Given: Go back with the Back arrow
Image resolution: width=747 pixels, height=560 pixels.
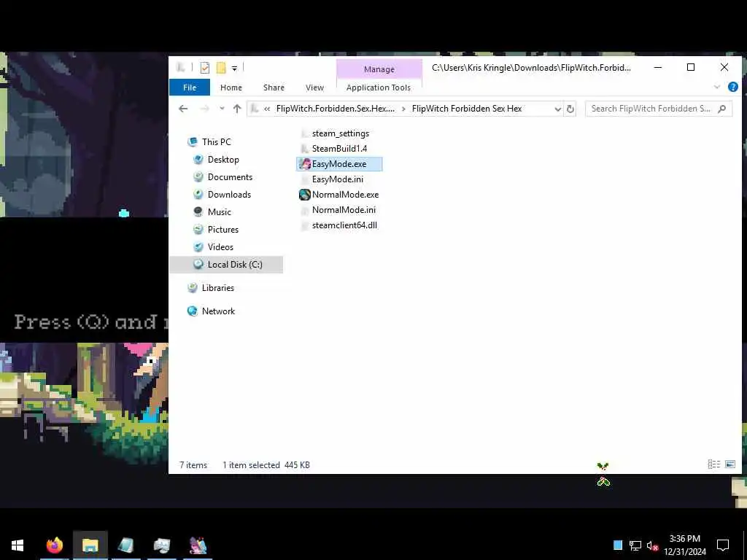Looking at the screenshot, I should [x=183, y=109].
